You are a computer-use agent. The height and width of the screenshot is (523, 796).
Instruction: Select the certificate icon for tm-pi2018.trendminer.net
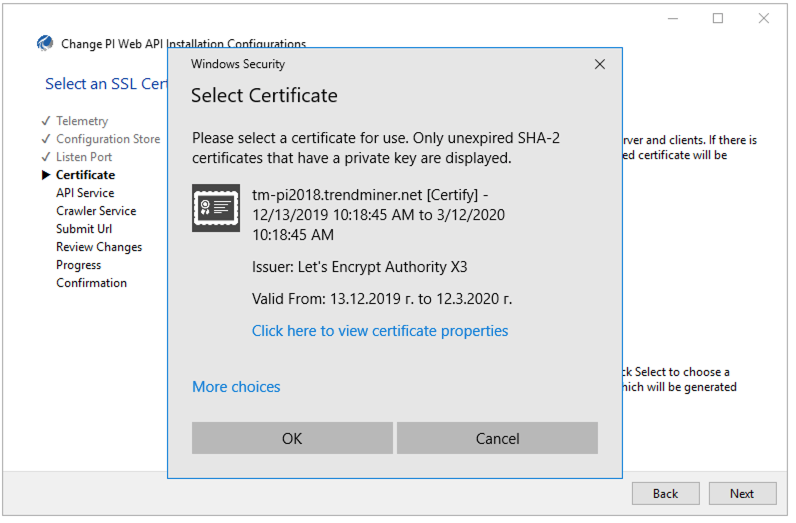(215, 208)
